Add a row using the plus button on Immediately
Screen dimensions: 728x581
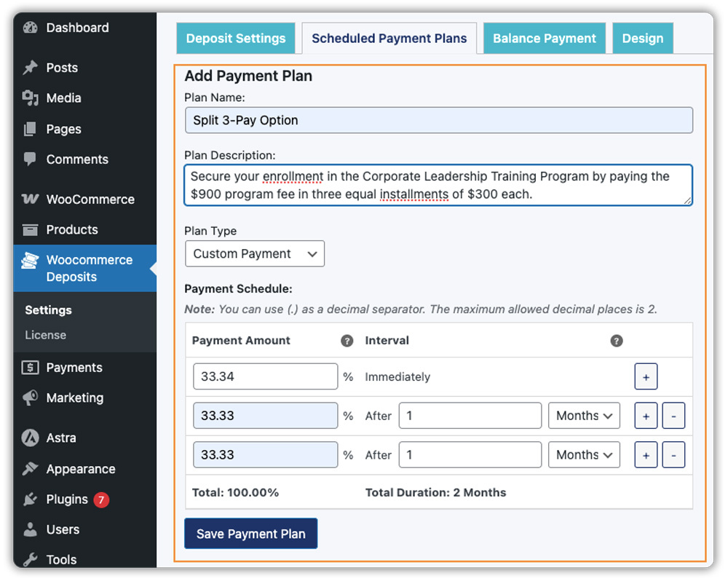coord(646,376)
